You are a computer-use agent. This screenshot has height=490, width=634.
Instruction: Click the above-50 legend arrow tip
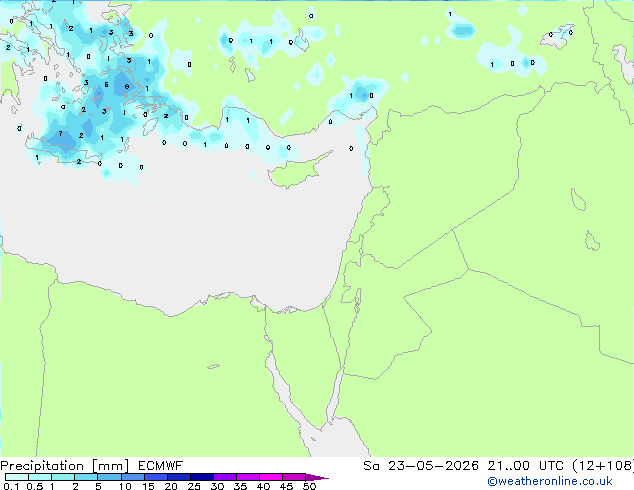[x=317, y=477]
